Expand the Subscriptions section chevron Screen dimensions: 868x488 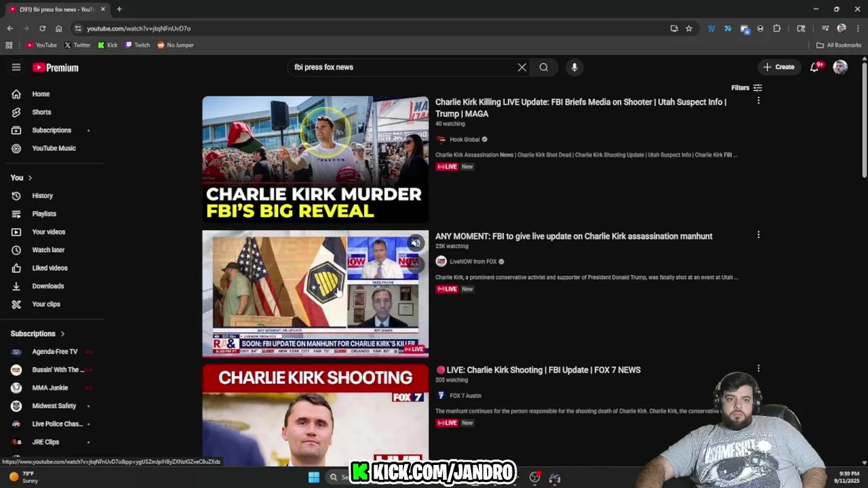(62, 333)
